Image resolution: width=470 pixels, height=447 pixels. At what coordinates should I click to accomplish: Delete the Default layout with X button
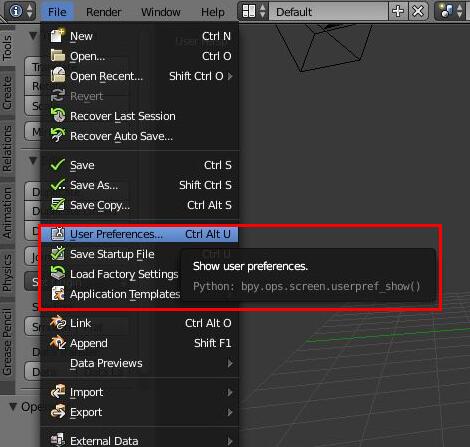[x=418, y=12]
